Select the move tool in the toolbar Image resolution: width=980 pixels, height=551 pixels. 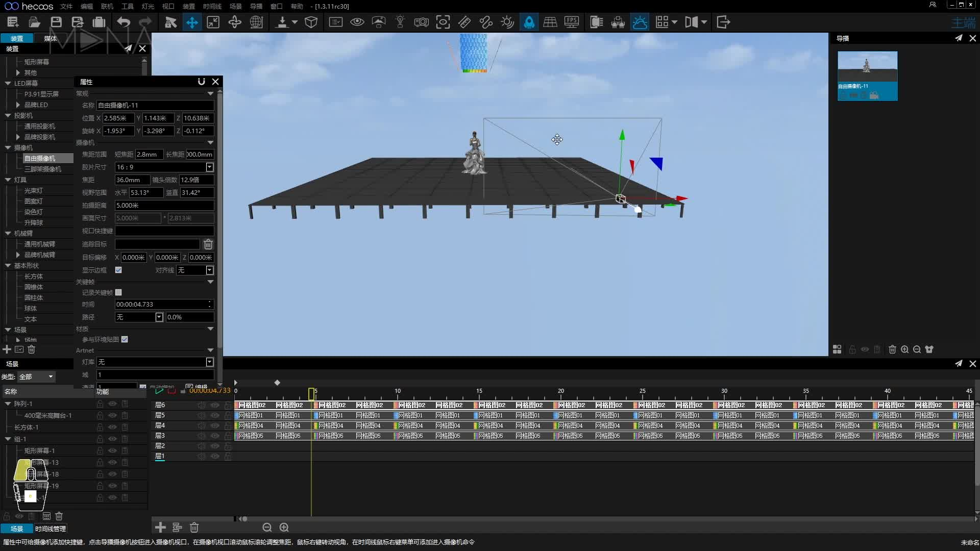(192, 22)
